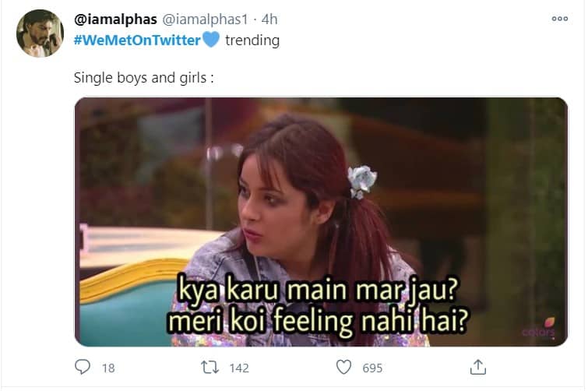Click the @iamalphas1 handle
Image resolution: width=588 pixels, height=391 pixels.
pos(205,19)
